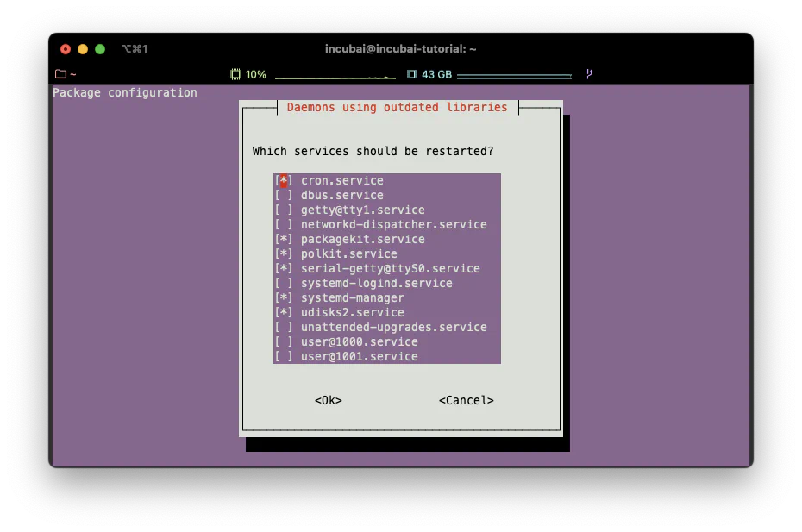Click the ⌥⌘1 tab shortcut indicator
Viewport: 802px width, 532px height.
tap(135, 49)
